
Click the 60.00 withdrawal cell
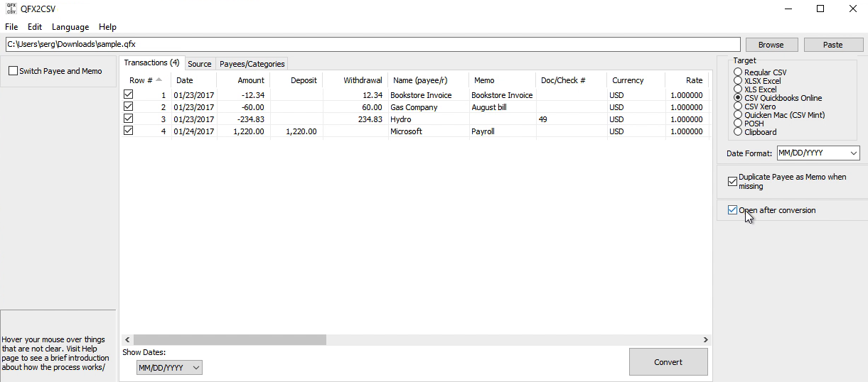pos(355,107)
